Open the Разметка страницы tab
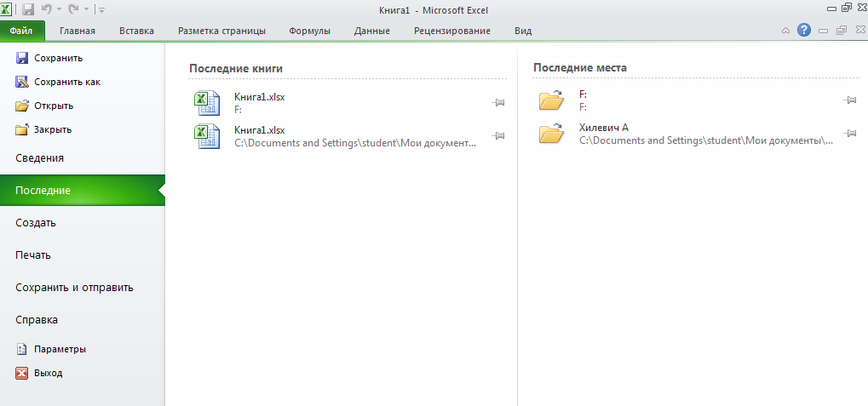This screenshot has height=406, width=868. pyautogui.click(x=221, y=31)
